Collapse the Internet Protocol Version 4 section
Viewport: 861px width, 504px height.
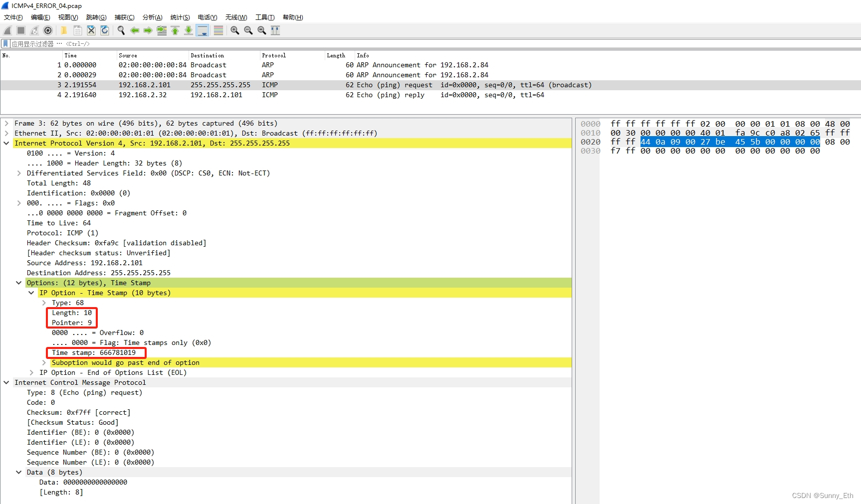click(x=6, y=143)
